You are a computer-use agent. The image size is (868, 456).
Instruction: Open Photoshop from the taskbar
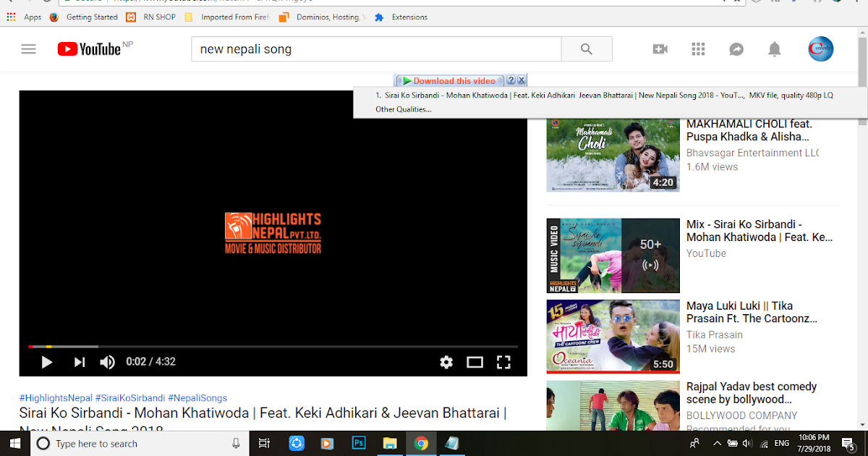(x=359, y=444)
